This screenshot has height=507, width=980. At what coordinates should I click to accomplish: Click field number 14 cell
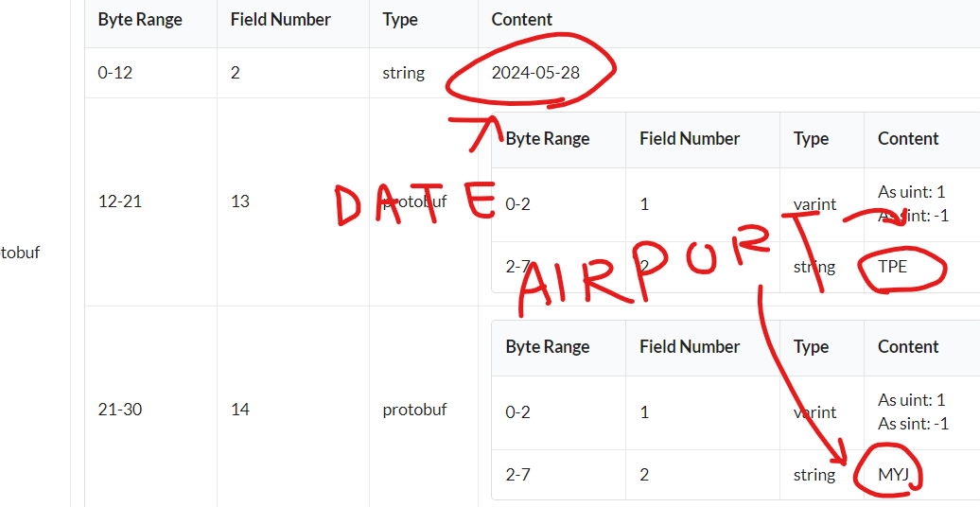pyautogui.click(x=240, y=410)
